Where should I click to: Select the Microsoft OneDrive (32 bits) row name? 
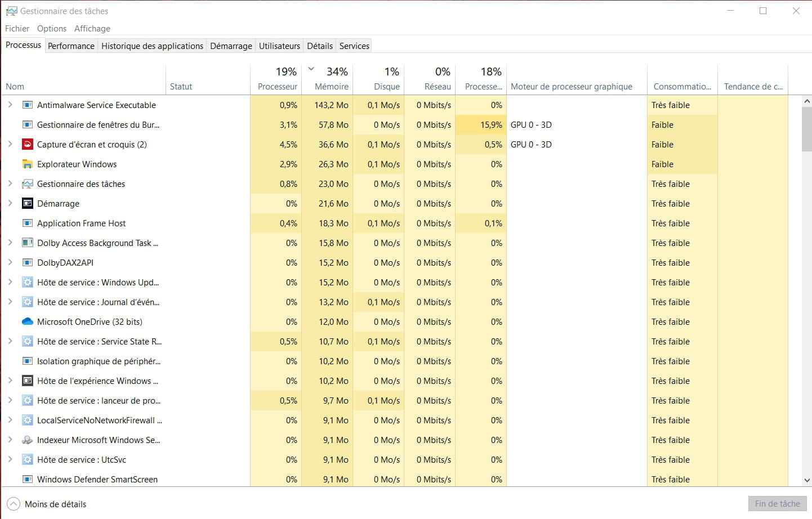(x=90, y=322)
